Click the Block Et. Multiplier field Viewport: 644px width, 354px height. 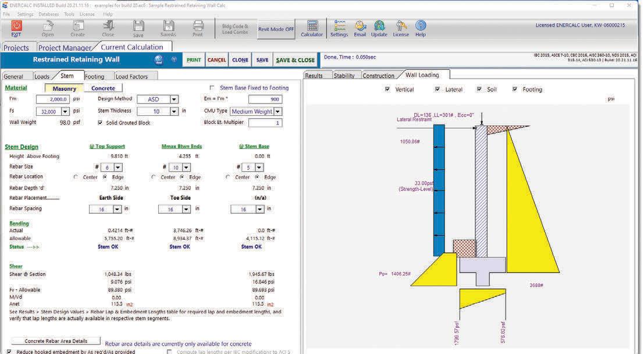265,122
